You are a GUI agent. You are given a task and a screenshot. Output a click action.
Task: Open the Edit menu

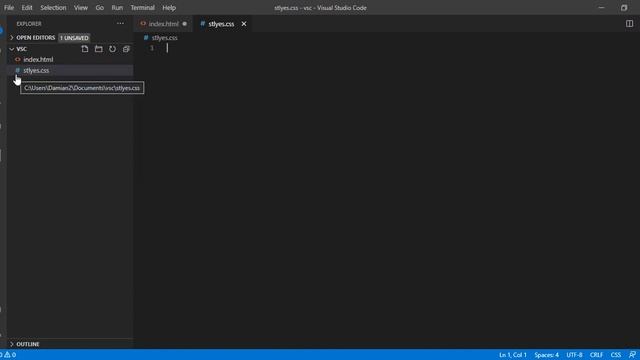click(27, 8)
